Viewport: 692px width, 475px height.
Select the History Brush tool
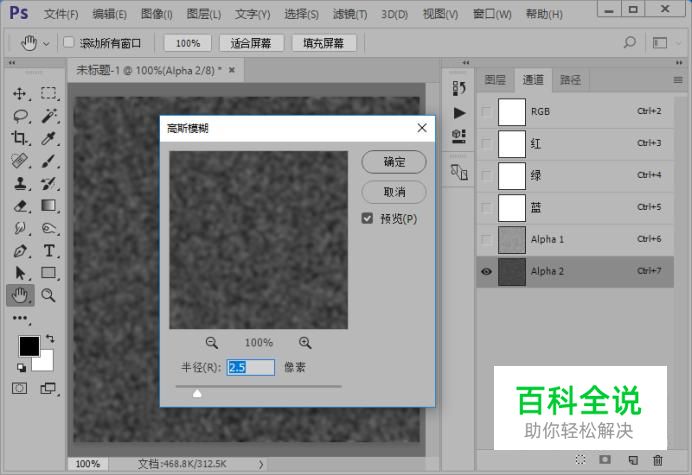click(48, 183)
